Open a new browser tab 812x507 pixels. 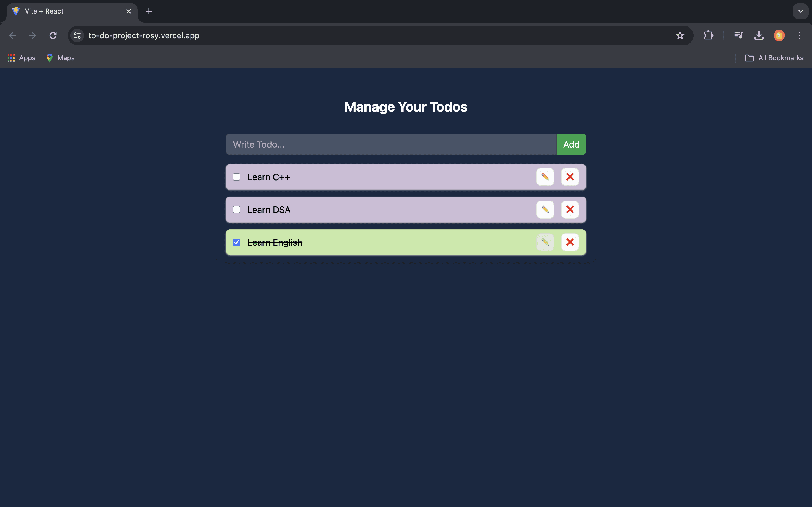pyautogui.click(x=149, y=11)
